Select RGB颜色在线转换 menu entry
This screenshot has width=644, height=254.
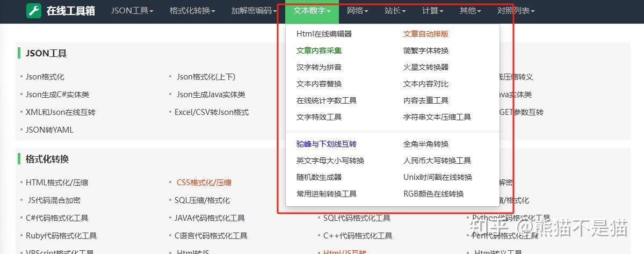[x=433, y=194]
